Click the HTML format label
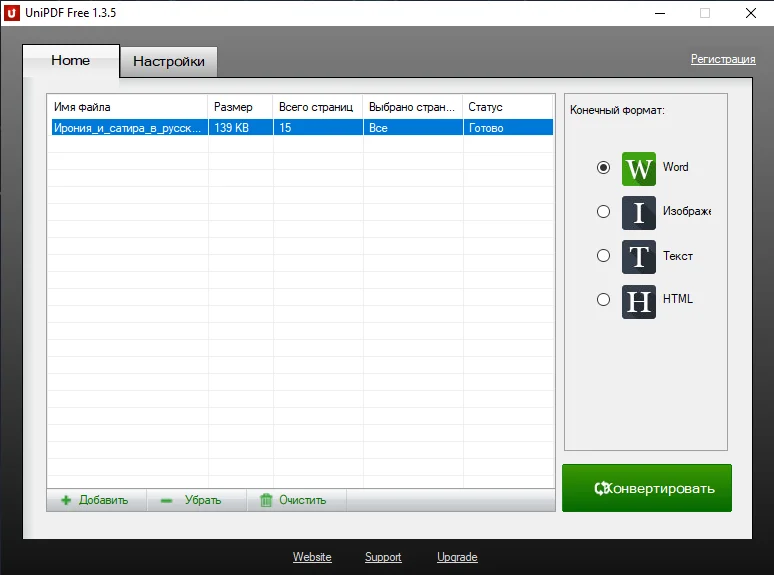This screenshot has height=575, width=774. tap(678, 299)
